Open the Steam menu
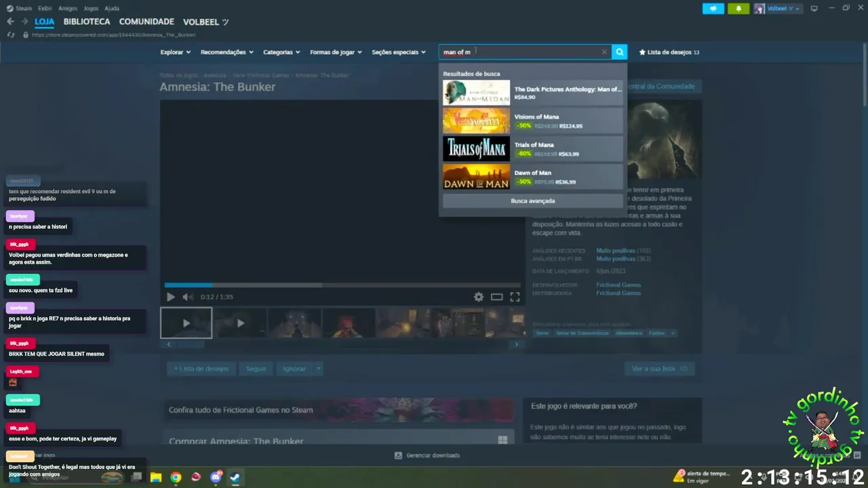Image resolution: width=868 pixels, height=488 pixels. (20, 8)
